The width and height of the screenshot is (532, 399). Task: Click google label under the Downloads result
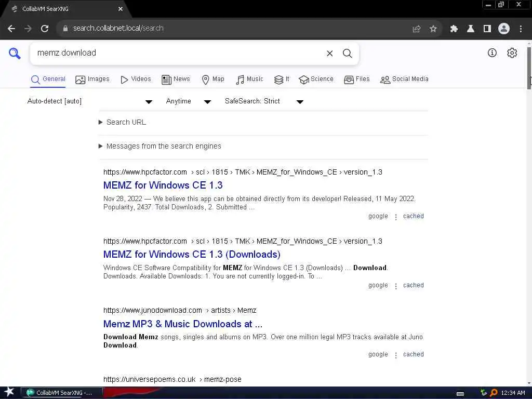pos(378,286)
